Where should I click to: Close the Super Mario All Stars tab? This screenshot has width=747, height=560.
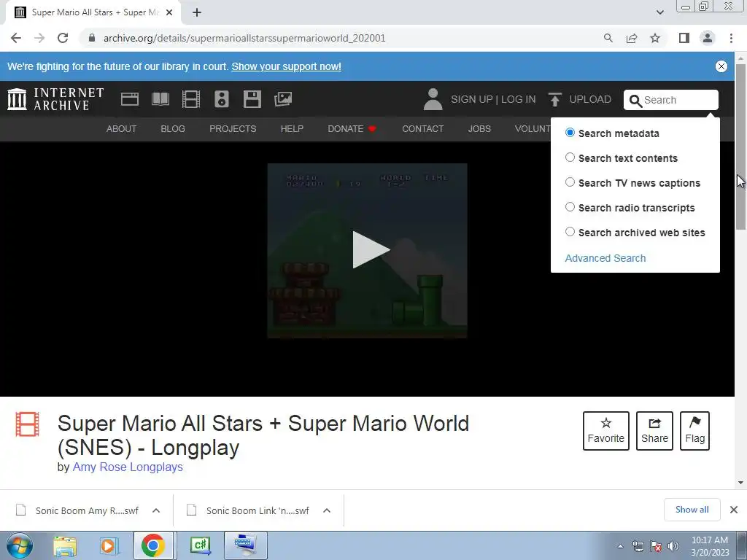169,12
